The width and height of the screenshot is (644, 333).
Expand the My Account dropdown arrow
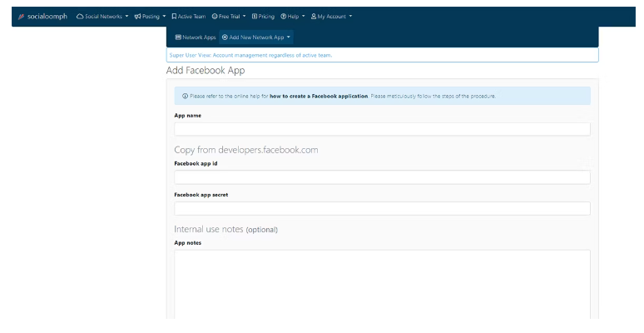coord(350,17)
